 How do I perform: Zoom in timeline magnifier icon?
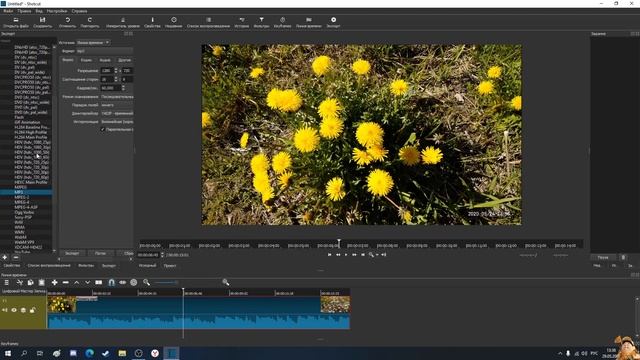[x=225, y=282]
